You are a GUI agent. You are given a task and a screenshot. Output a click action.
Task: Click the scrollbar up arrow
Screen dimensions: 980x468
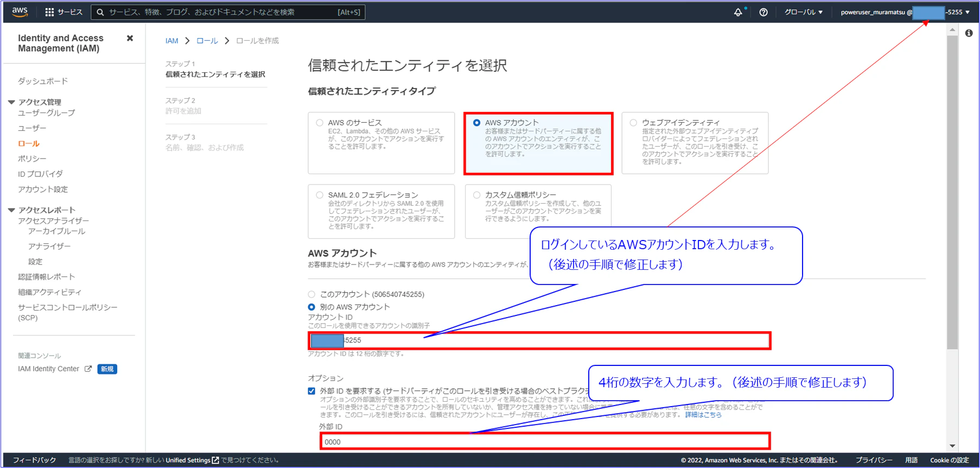[x=952, y=30]
